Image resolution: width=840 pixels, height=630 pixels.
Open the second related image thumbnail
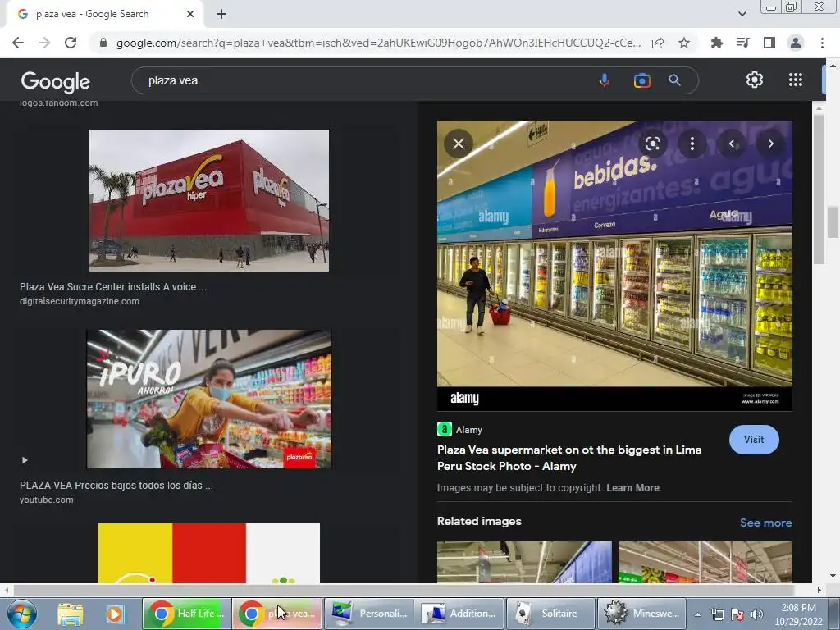tap(705, 562)
